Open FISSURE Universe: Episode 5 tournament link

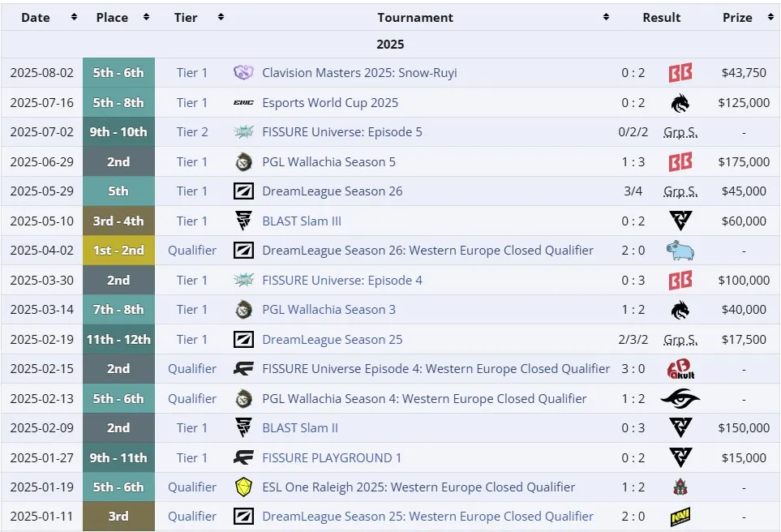342,132
